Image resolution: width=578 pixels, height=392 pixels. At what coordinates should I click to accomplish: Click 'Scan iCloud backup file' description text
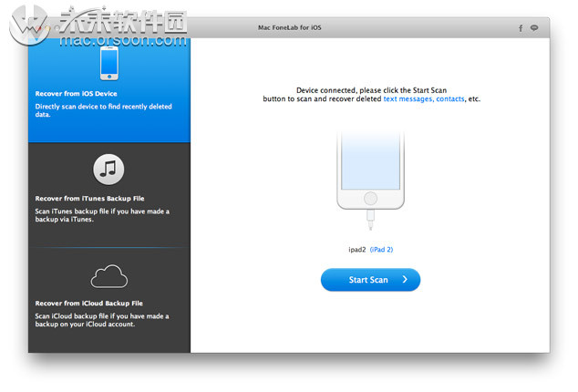[102, 320]
